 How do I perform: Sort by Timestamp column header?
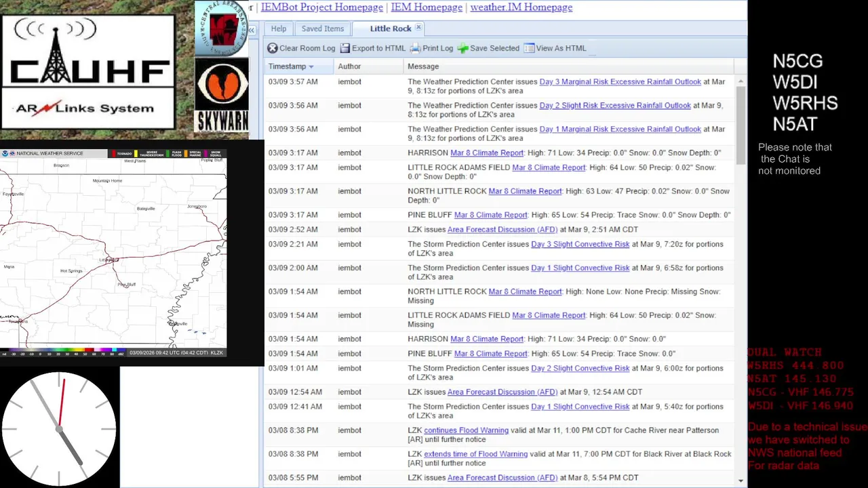point(299,66)
